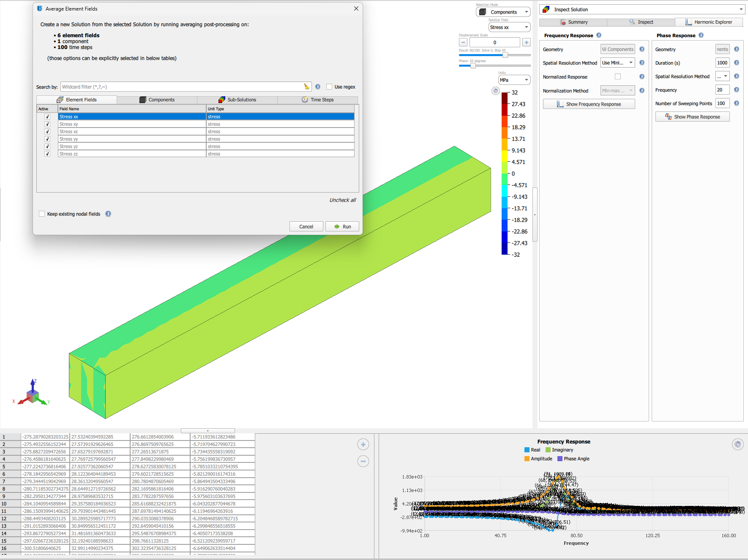The height and width of the screenshot is (560, 748).
Task: Click the phase degrees slider handle
Action: click(473, 65)
